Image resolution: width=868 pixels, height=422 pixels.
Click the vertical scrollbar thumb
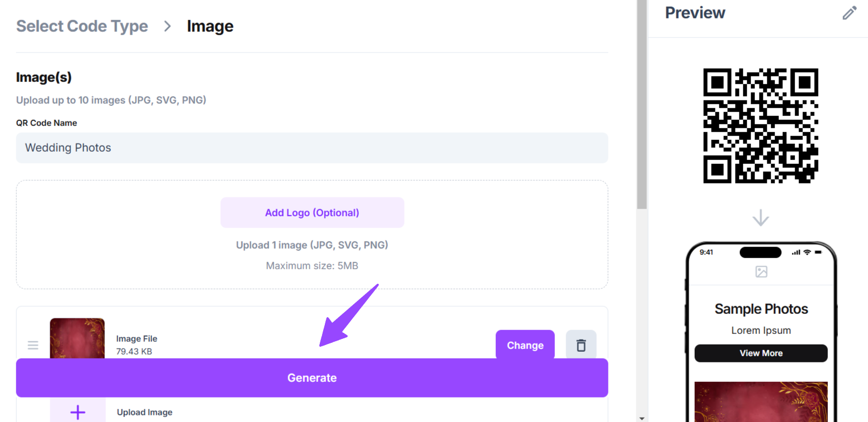pos(642,104)
